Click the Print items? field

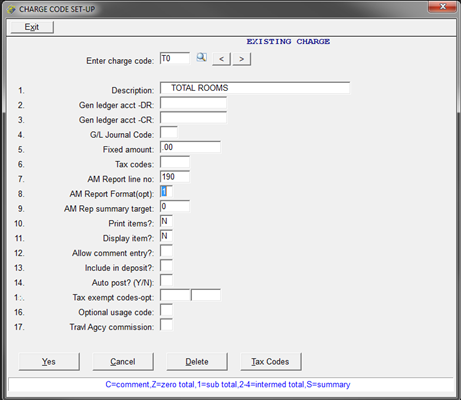pos(166,221)
